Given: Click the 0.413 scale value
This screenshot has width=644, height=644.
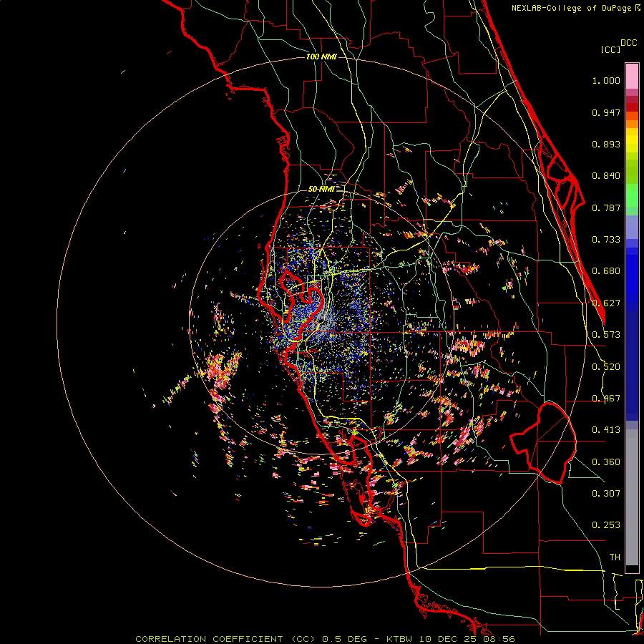Looking at the screenshot, I should pyautogui.click(x=606, y=430).
